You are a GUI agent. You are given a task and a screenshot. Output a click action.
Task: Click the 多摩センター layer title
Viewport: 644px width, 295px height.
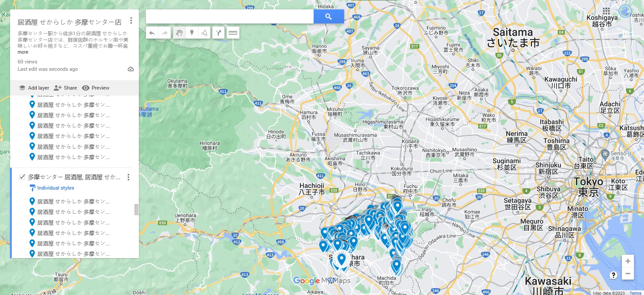[74, 177]
